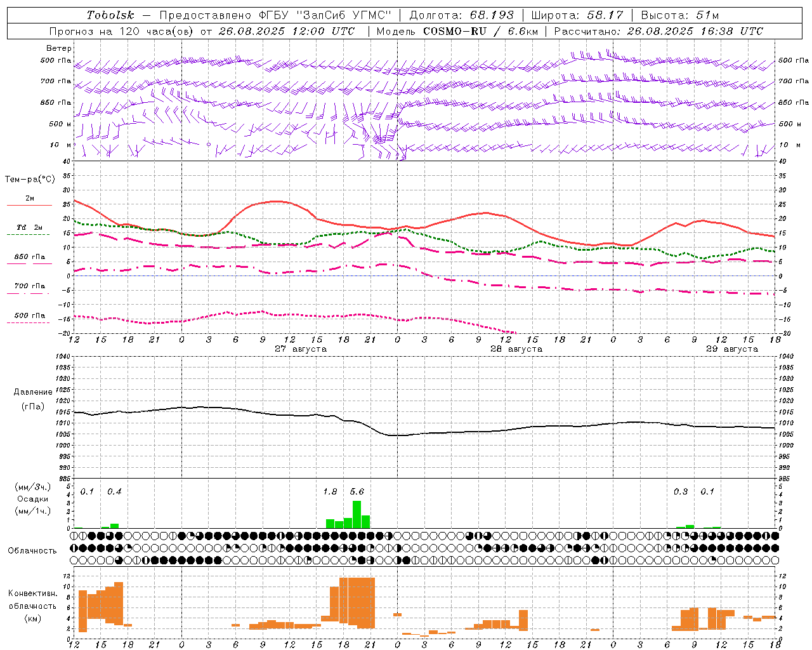The height and width of the screenshot is (650, 812).
Task: Click the ФГБУ "ЗапСиб УГМС" provider text
Action: (325, 15)
